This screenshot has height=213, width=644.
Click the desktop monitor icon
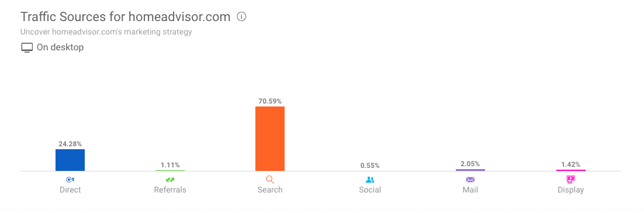[x=27, y=48]
